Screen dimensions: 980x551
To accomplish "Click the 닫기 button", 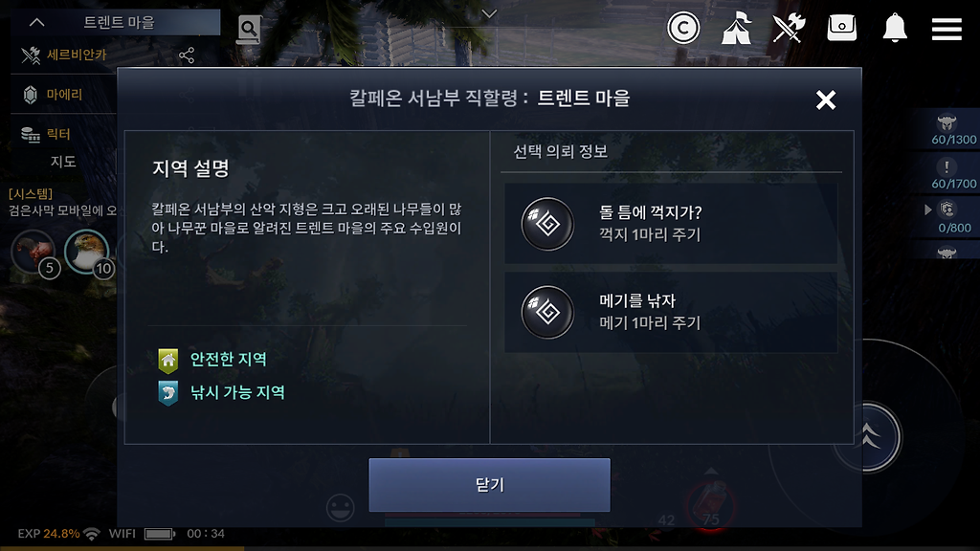I will coord(489,485).
